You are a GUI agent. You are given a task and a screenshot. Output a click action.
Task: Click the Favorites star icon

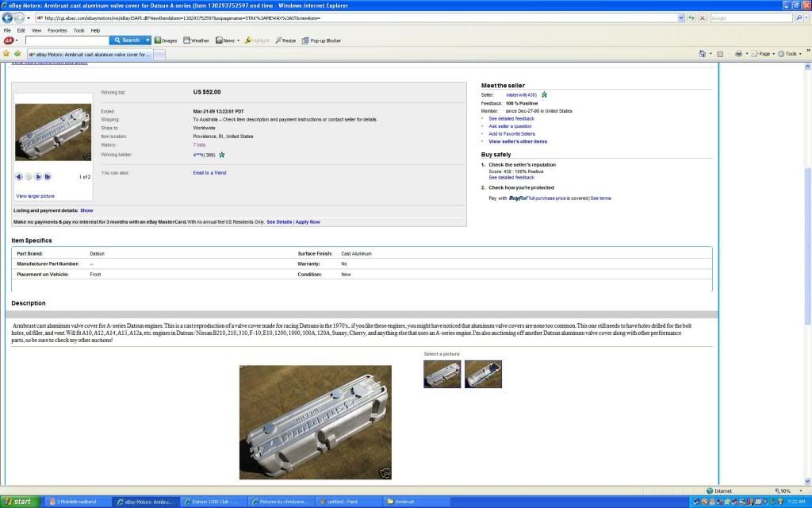click(x=6, y=54)
